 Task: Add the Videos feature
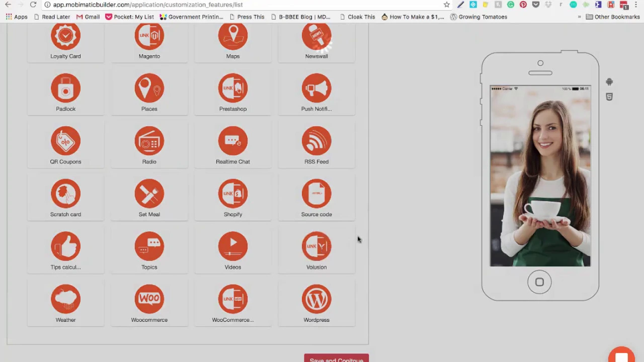(x=233, y=251)
